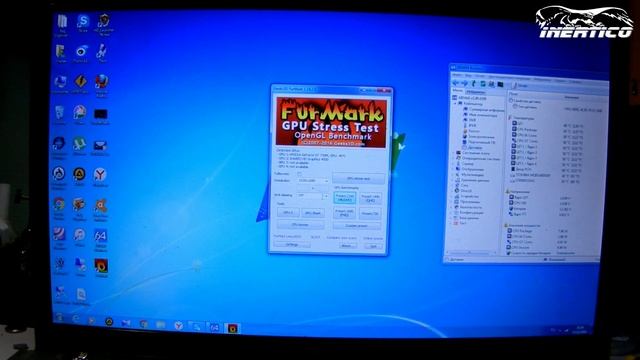Select IPMI in AIDA64 tree
The height and width of the screenshot is (360, 640).
pyautogui.click(x=470, y=125)
